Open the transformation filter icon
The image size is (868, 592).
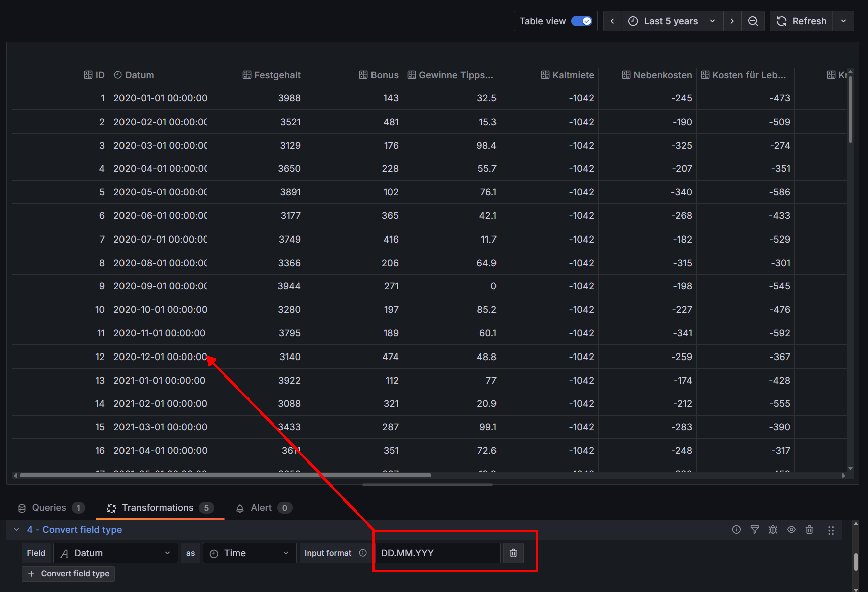tap(755, 530)
